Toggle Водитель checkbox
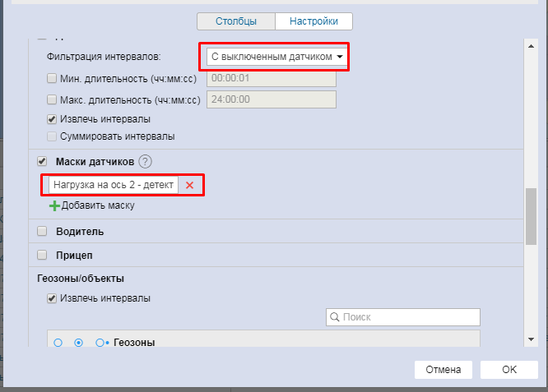Screen dimensions: 548x392 pos(43,232)
